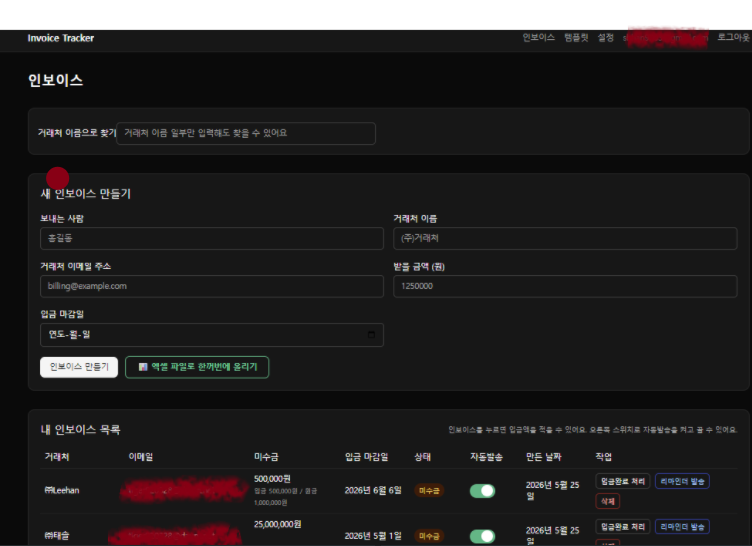Open the 인보이스 nav menu item
The height and width of the screenshot is (546, 752).
(x=539, y=38)
